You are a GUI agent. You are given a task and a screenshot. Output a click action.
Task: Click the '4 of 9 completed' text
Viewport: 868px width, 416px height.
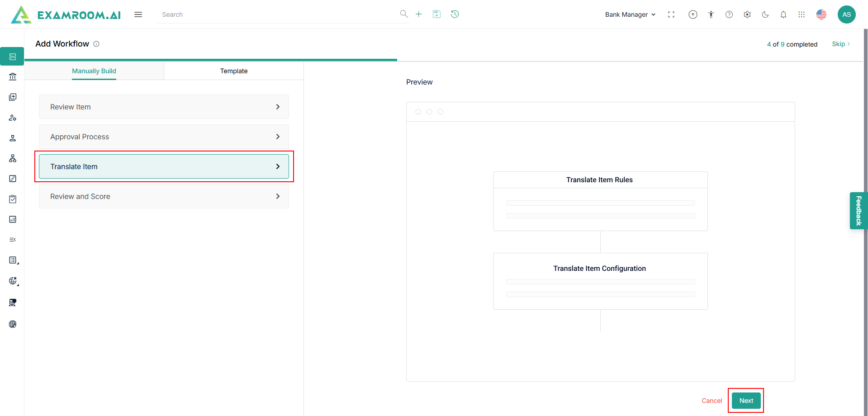pyautogui.click(x=792, y=44)
